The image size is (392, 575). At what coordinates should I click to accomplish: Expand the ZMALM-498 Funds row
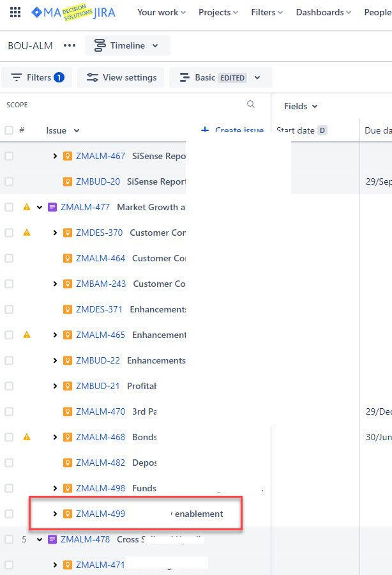click(55, 489)
